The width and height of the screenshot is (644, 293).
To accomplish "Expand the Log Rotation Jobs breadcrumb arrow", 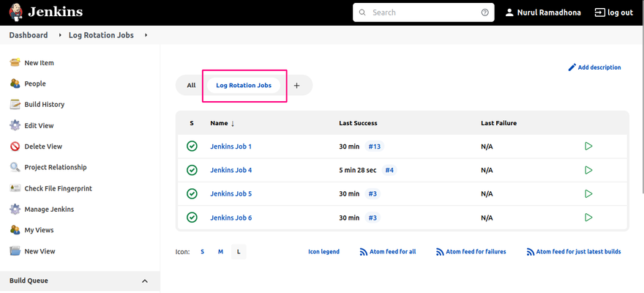I will tap(146, 35).
